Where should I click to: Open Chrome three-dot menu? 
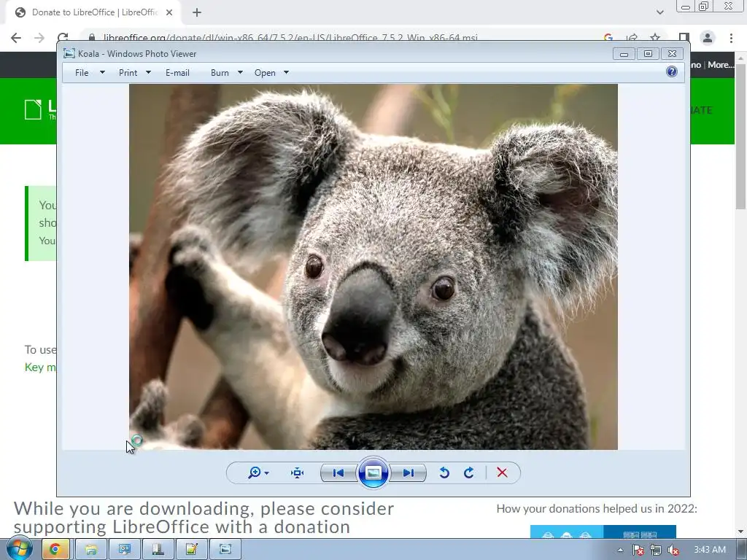click(x=731, y=38)
